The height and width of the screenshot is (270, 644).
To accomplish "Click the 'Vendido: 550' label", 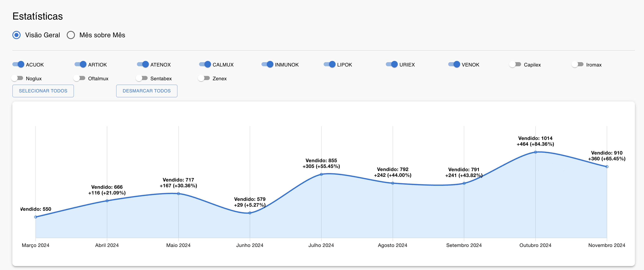I will click(x=36, y=209).
